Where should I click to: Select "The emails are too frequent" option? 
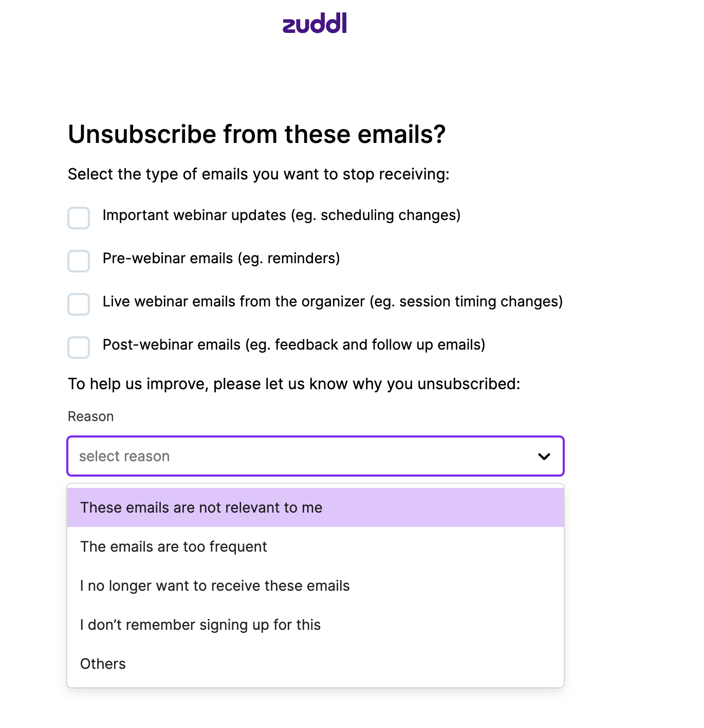click(x=174, y=547)
